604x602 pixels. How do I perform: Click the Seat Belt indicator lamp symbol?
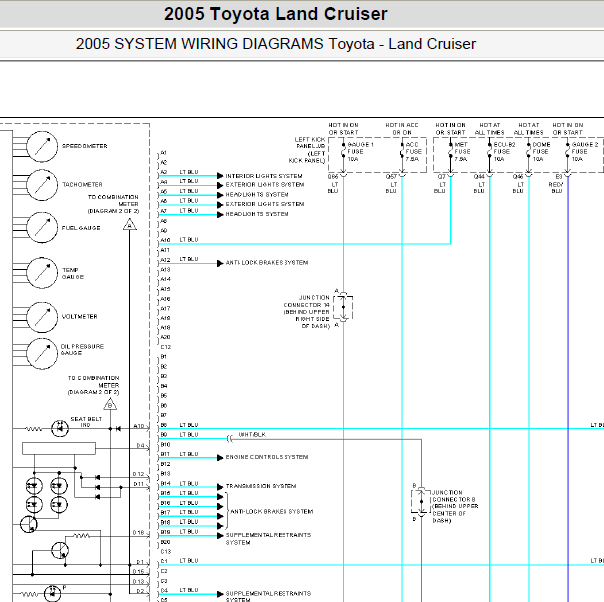point(60,428)
